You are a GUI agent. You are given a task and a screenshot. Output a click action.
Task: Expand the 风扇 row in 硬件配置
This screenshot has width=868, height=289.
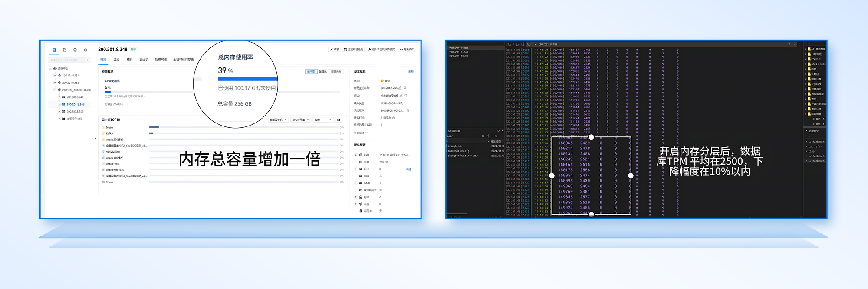pos(356,204)
